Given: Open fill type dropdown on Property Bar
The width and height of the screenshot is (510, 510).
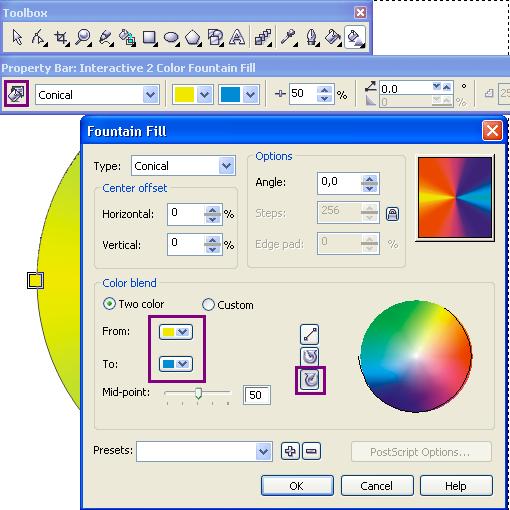Looking at the screenshot, I should [150, 95].
